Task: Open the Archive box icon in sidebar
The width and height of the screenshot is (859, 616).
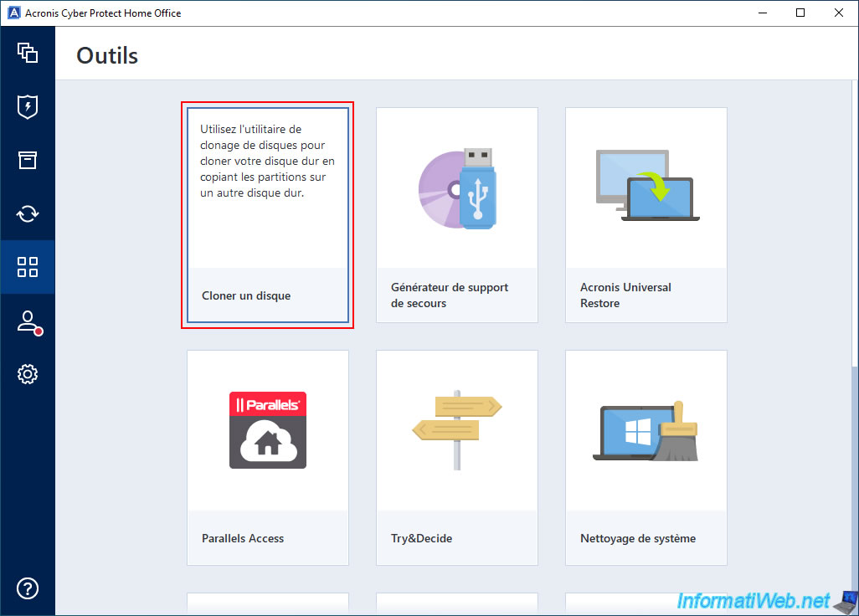Action: [28, 160]
